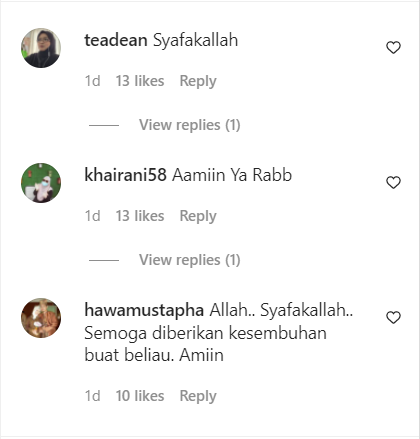
Task: Expand replies under khairani58's comment
Action: coord(190,260)
